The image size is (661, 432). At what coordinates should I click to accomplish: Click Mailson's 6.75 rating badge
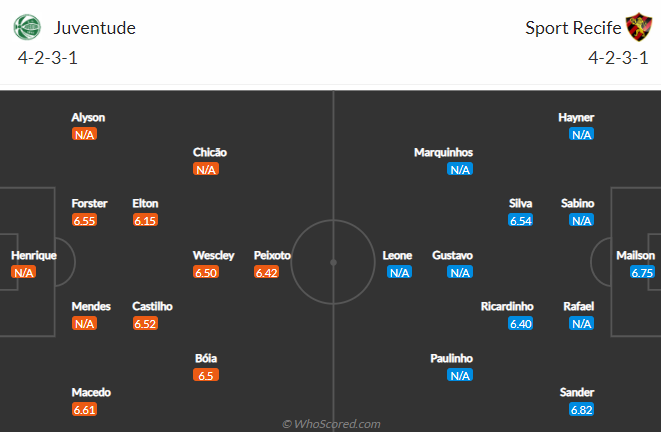(x=642, y=272)
